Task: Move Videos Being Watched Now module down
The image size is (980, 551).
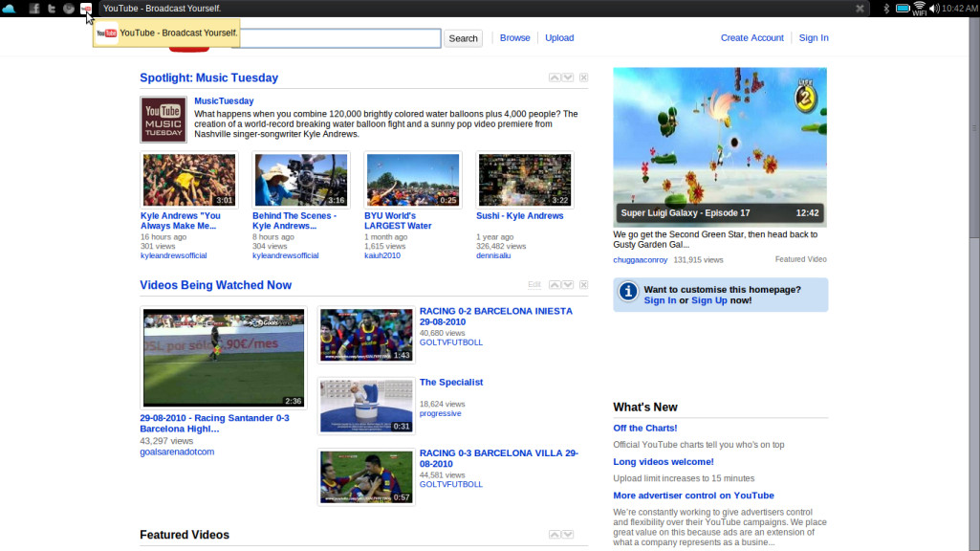Action: point(568,284)
